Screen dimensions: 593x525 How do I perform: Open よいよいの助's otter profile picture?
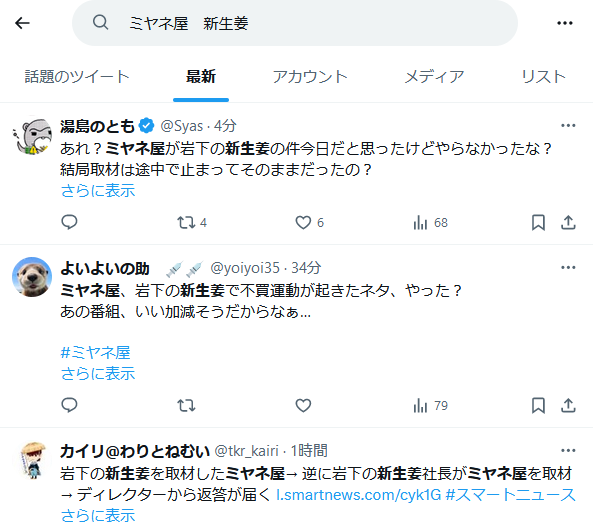[32, 277]
